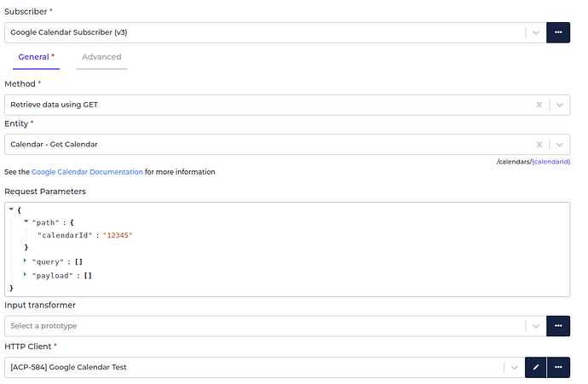Click the Select a prototype field
Viewport: 588px width, 384px height.
[x=275, y=326]
